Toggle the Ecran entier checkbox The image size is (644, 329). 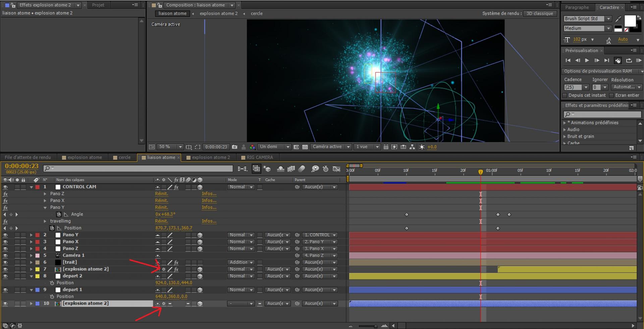point(611,95)
